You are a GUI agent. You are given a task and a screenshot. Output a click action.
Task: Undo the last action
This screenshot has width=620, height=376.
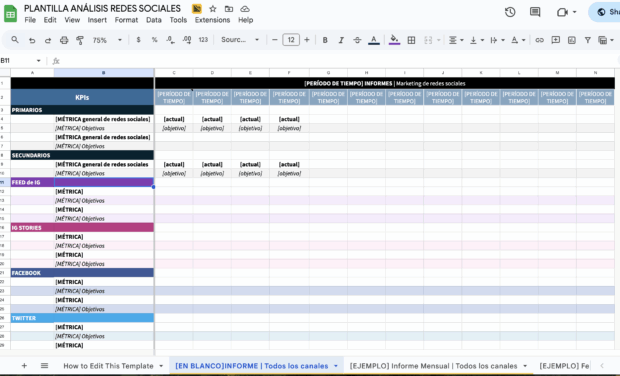click(32, 40)
